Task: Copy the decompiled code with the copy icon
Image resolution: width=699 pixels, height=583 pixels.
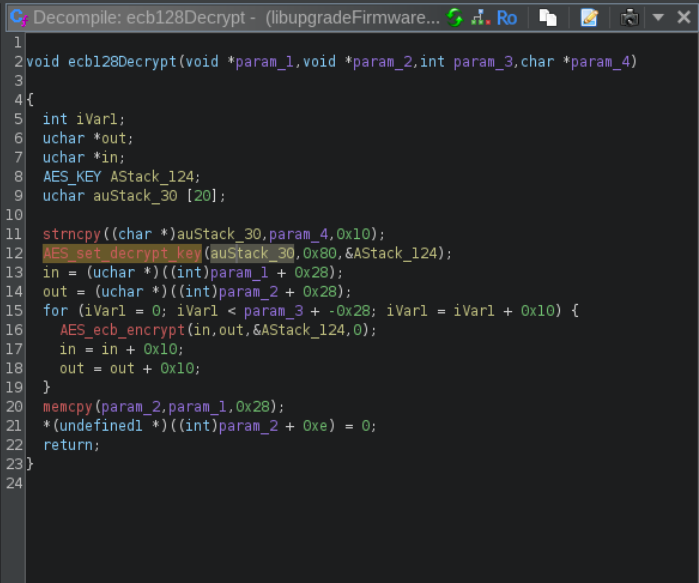Action: tap(548, 18)
